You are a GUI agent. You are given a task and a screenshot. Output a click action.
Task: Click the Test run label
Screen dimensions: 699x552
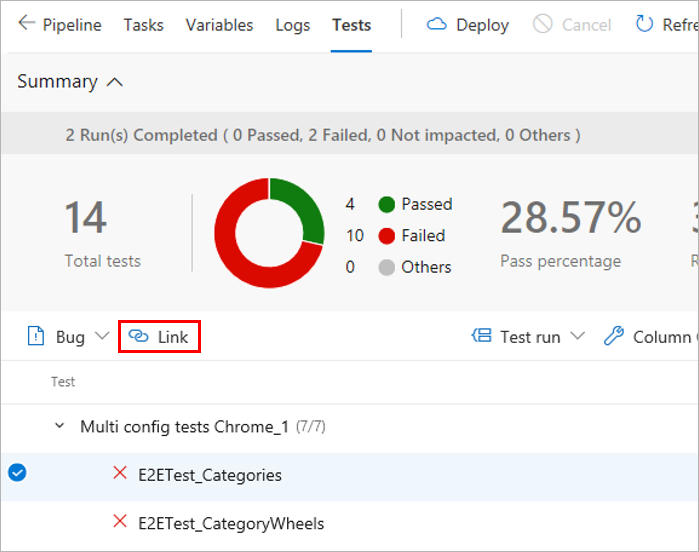click(530, 338)
